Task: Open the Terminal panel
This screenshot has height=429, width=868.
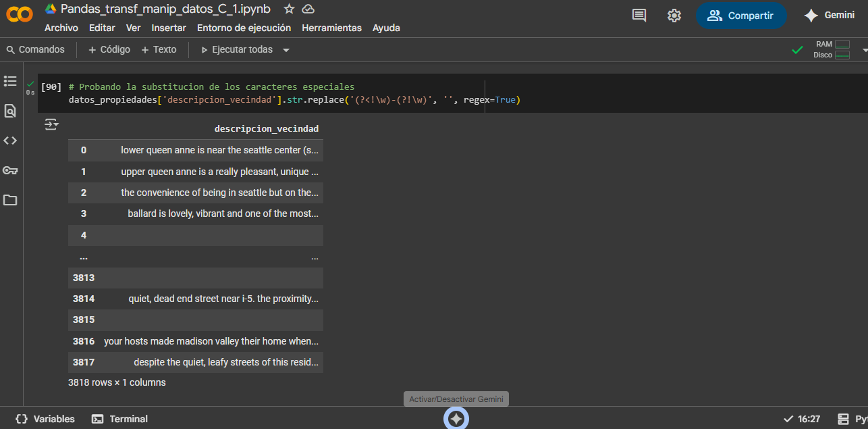Action: pos(119,419)
